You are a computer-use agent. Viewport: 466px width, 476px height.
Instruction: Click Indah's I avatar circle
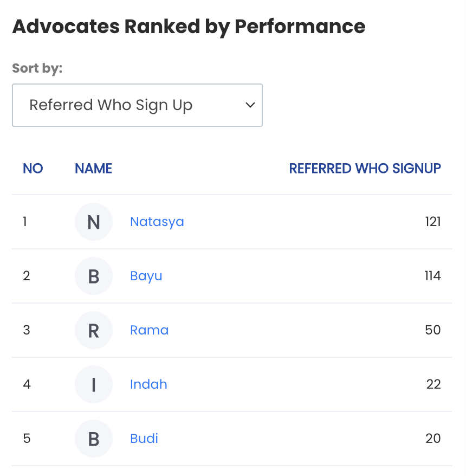(x=94, y=384)
